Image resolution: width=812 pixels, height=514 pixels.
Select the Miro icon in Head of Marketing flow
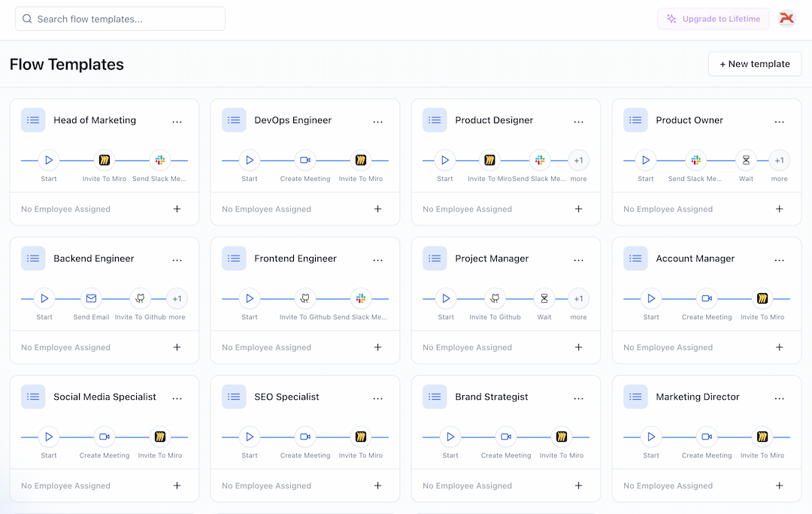pos(104,160)
